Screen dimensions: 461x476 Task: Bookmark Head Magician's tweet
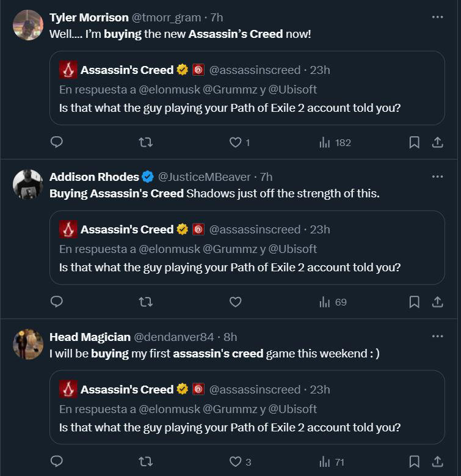click(414, 461)
